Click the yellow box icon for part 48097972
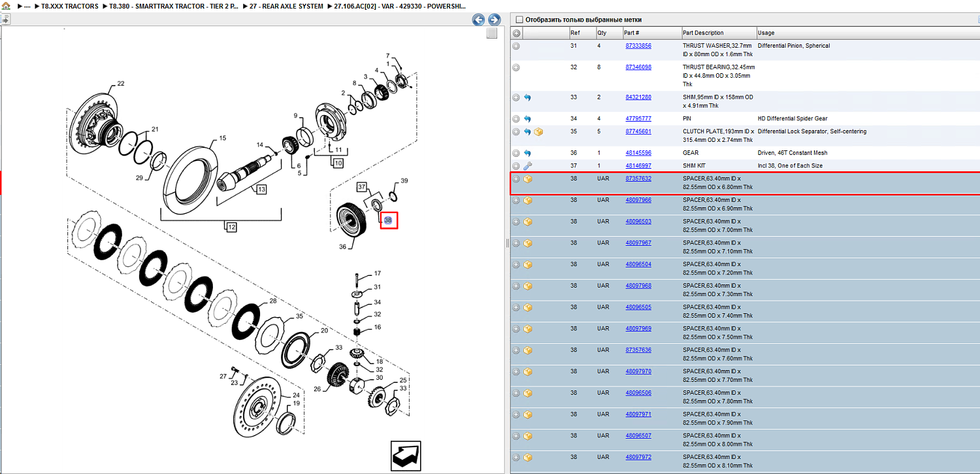 click(527, 458)
